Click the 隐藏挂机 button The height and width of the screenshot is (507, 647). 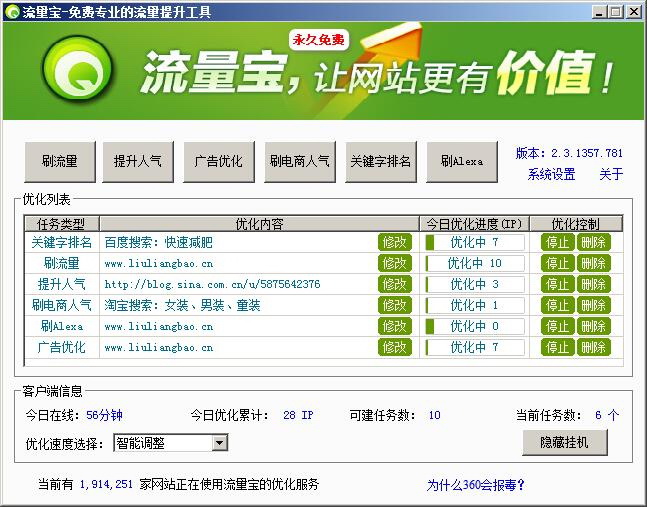click(564, 443)
